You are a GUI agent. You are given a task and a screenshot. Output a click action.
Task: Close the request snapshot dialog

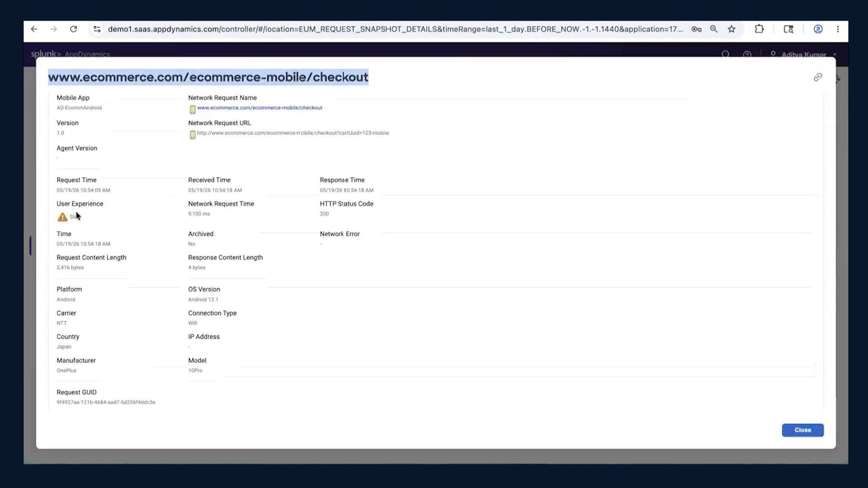pos(802,430)
